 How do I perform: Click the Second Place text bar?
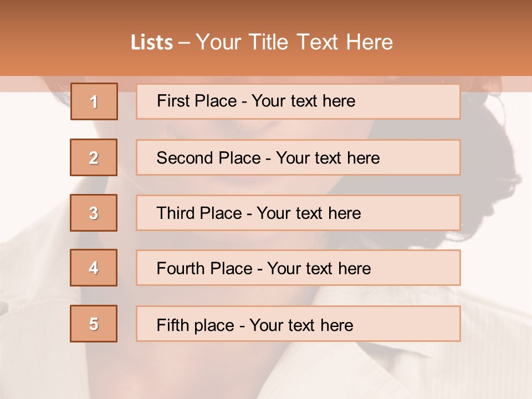pyautogui.click(x=298, y=157)
